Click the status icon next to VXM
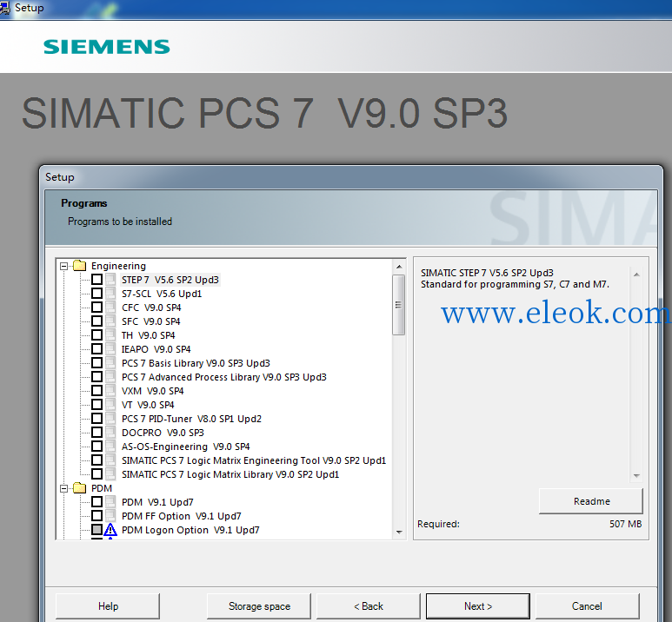The height and width of the screenshot is (622, 672). click(x=110, y=391)
